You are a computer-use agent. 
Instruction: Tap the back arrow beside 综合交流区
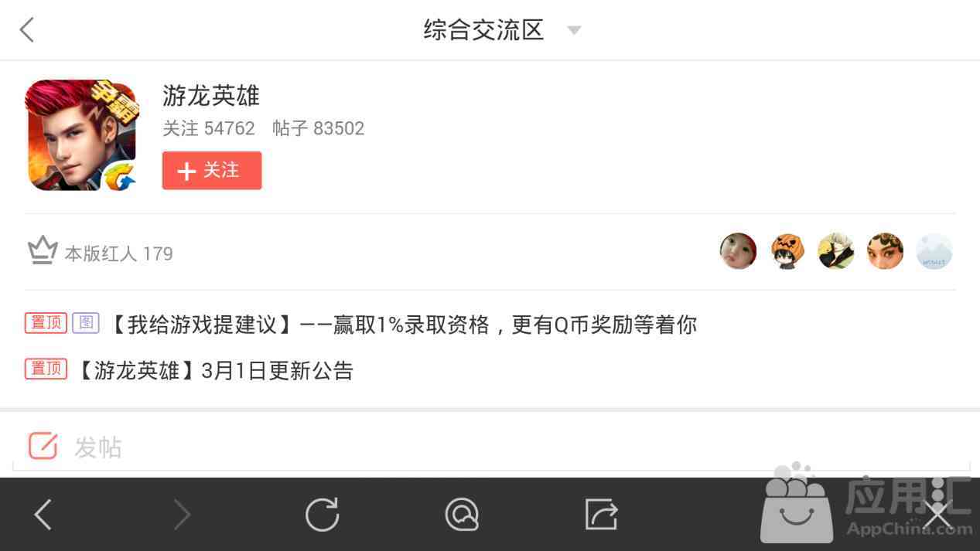coord(27,30)
